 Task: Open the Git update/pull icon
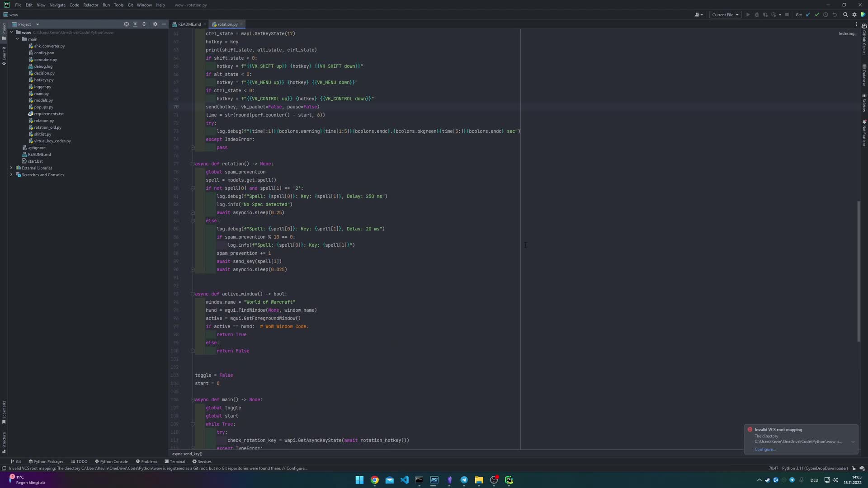pos(807,14)
